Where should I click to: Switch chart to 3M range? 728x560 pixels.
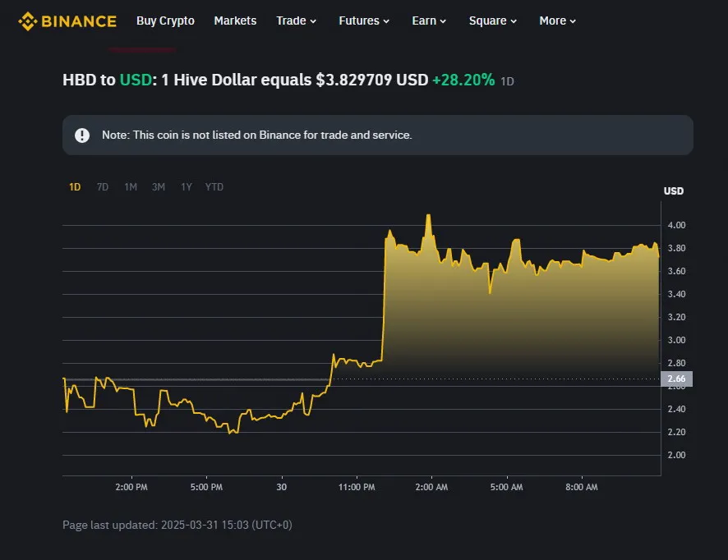[159, 187]
